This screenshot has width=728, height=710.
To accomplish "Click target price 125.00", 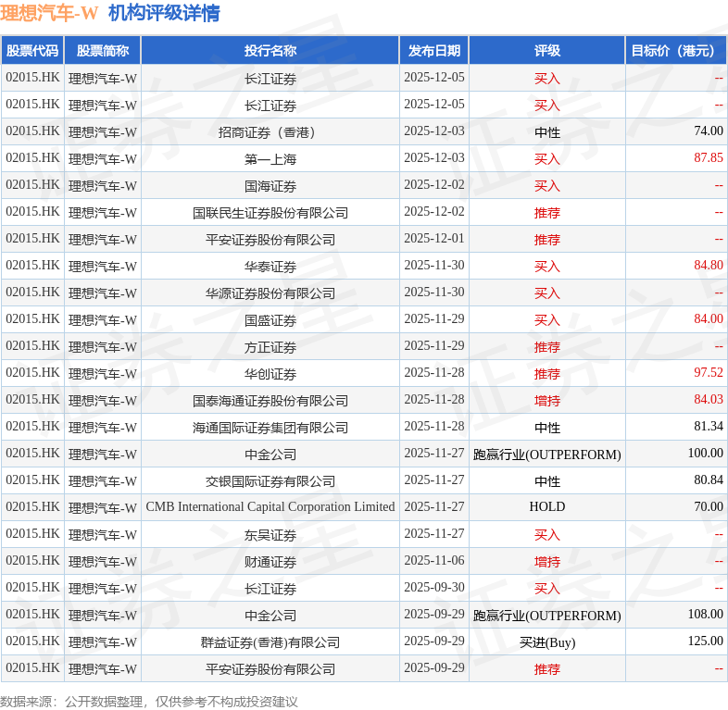I will point(705,641).
